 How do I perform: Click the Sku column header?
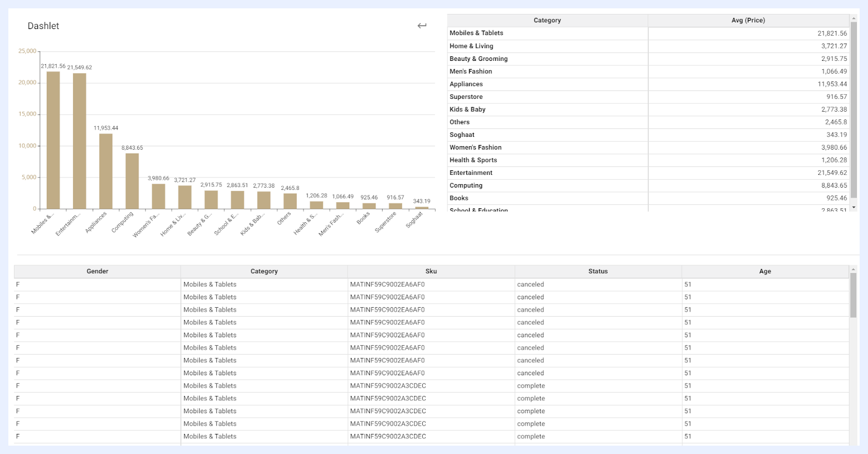431,271
